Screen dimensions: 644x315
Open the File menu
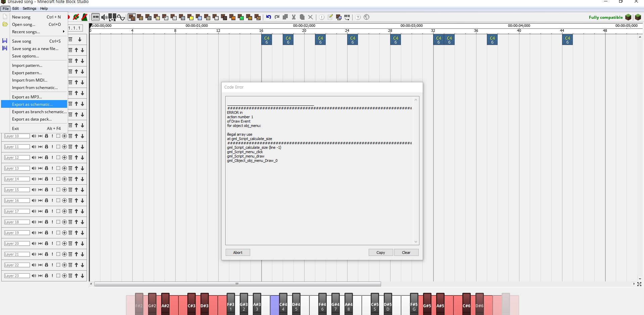pyautogui.click(x=5, y=8)
